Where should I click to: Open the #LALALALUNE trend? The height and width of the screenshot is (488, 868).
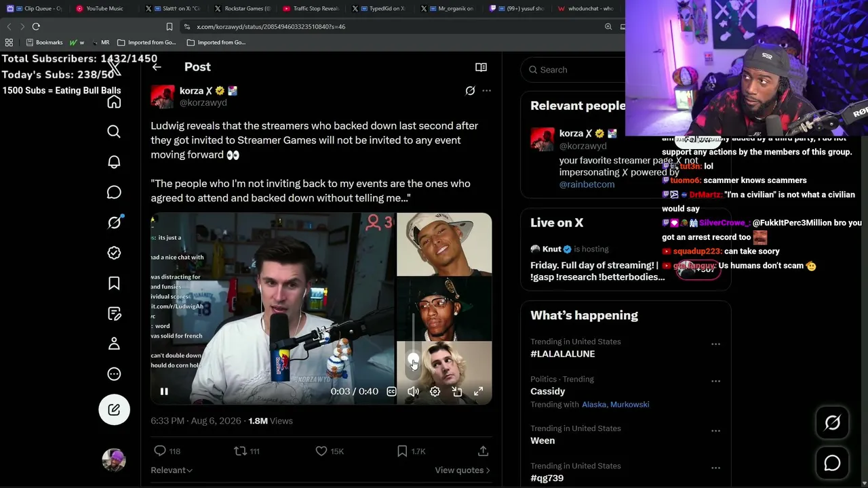[563, 354]
